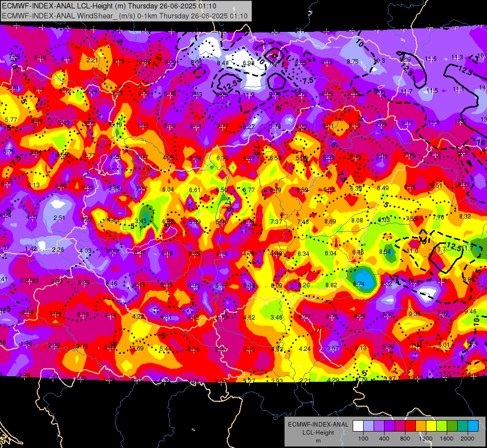The image size is (487, 448).
Task: Click the '2000' legend scale label
Action: point(467,439)
